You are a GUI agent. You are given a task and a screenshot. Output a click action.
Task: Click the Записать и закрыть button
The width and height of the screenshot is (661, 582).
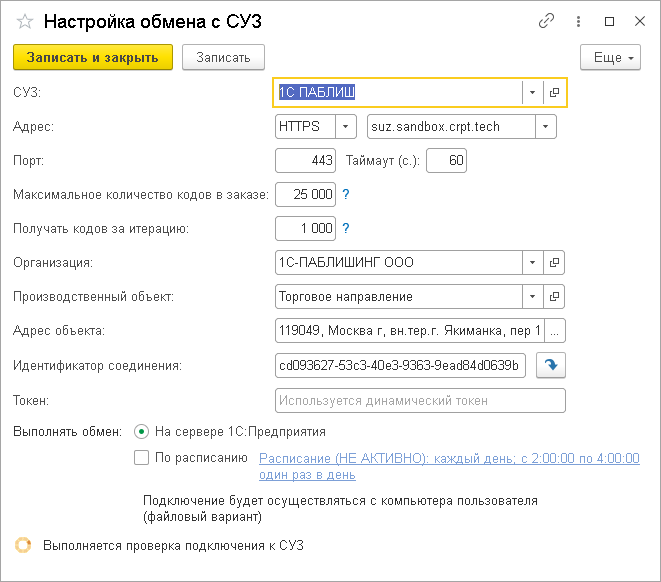pos(93,58)
